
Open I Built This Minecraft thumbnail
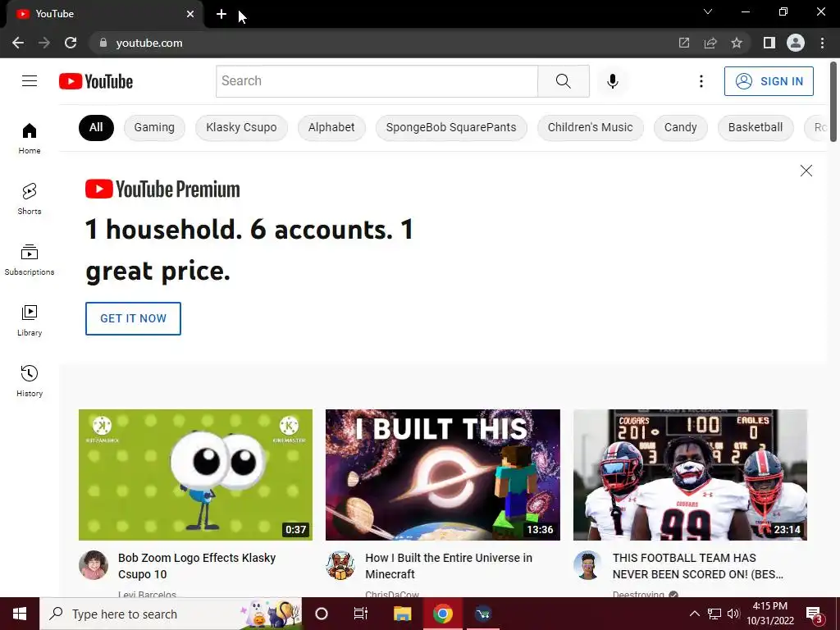click(x=442, y=475)
